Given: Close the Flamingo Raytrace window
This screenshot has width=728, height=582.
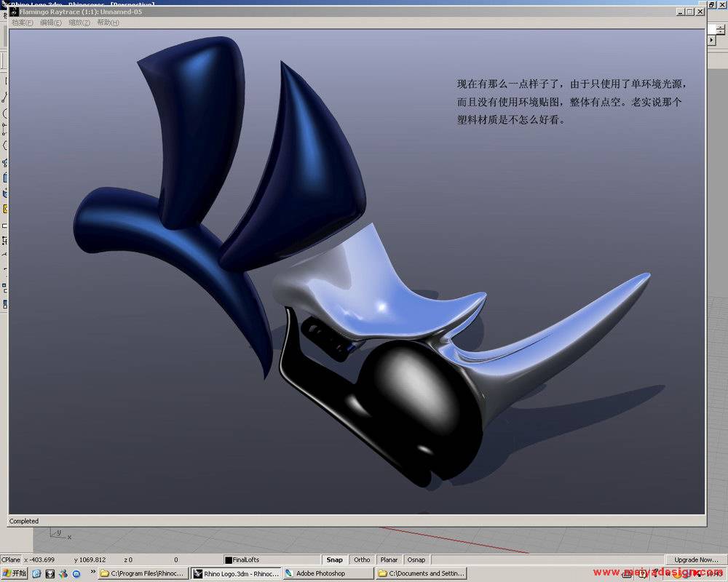Looking at the screenshot, I should point(700,12).
